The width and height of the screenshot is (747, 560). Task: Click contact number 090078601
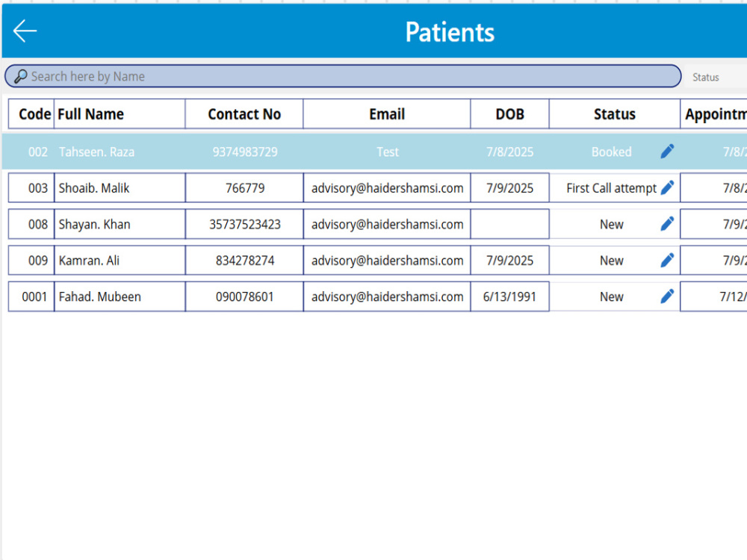coord(245,296)
